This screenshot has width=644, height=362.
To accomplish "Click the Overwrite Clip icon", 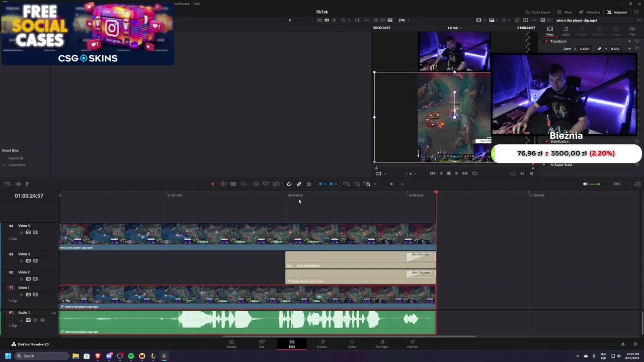I will (x=266, y=184).
